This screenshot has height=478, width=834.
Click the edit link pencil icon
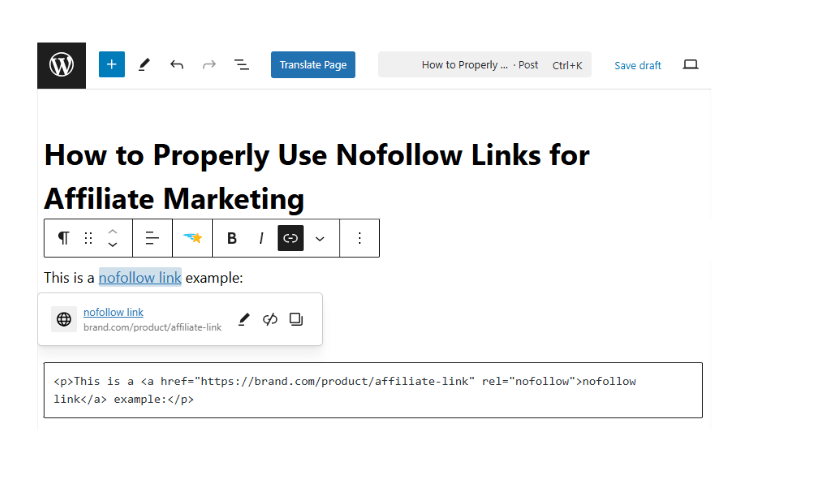click(244, 319)
